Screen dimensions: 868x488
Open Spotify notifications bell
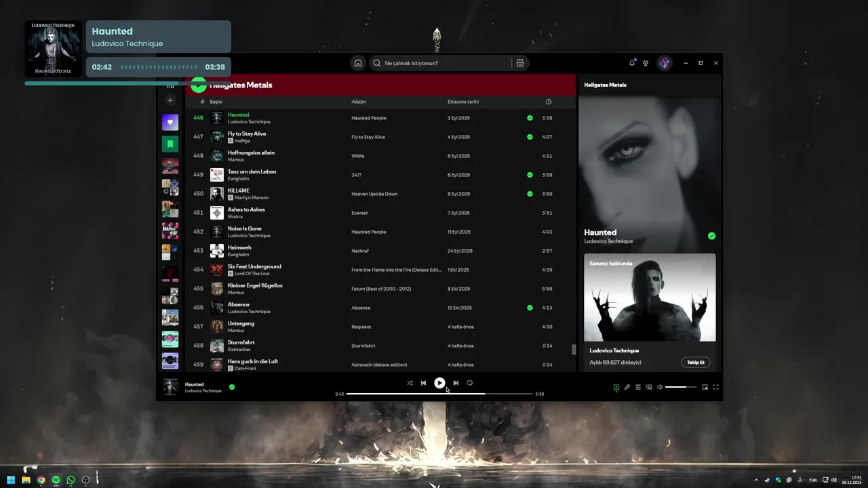[x=632, y=63]
